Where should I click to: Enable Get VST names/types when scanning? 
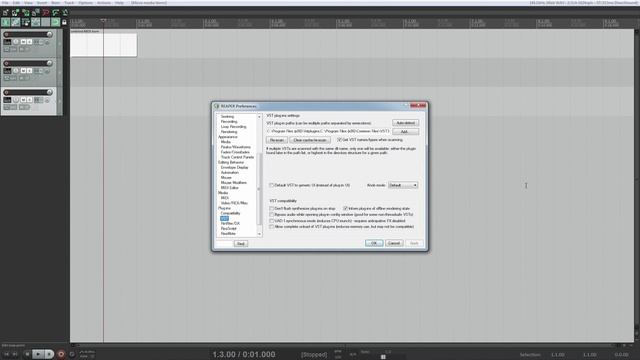pyautogui.click(x=339, y=140)
